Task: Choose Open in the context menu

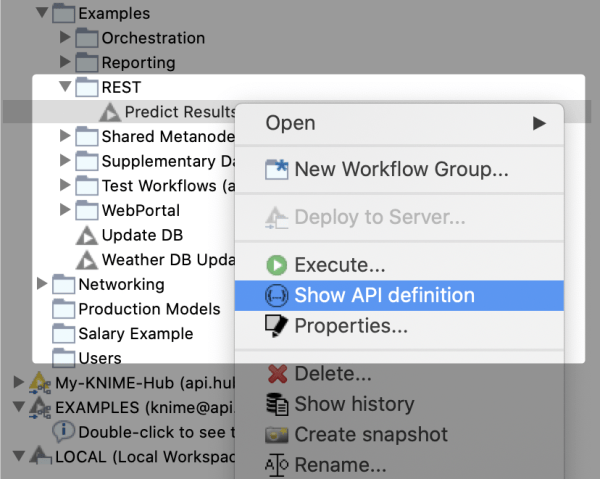Action: (x=399, y=123)
